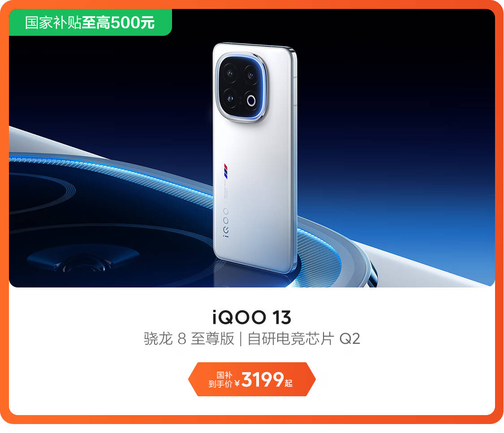Click the 3199 price number
504x433 pixels.
(x=262, y=379)
